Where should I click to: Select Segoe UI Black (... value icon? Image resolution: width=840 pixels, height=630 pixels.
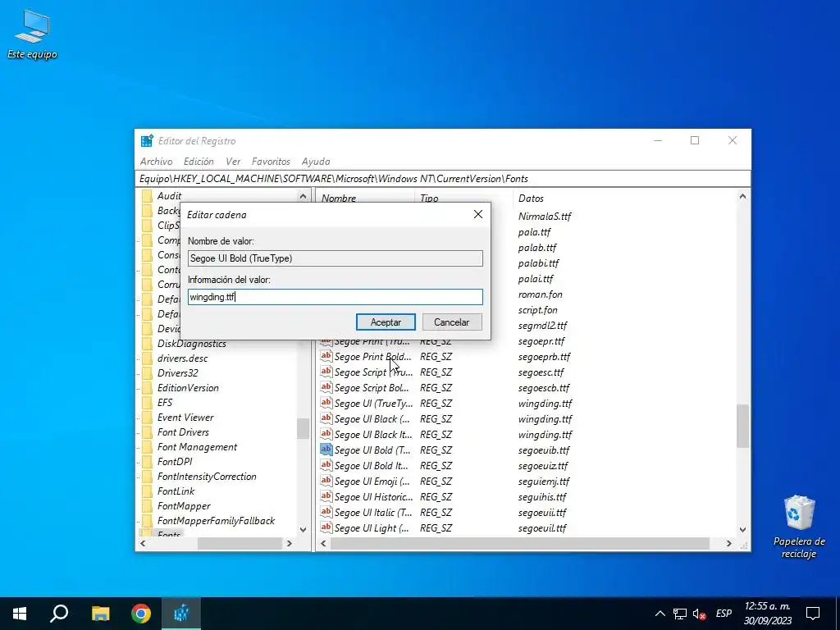click(x=326, y=418)
